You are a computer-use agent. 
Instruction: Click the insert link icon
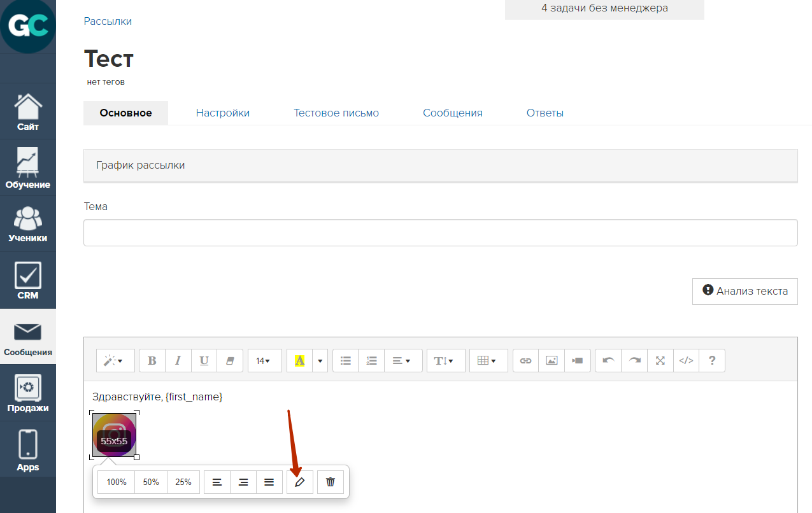coord(525,360)
